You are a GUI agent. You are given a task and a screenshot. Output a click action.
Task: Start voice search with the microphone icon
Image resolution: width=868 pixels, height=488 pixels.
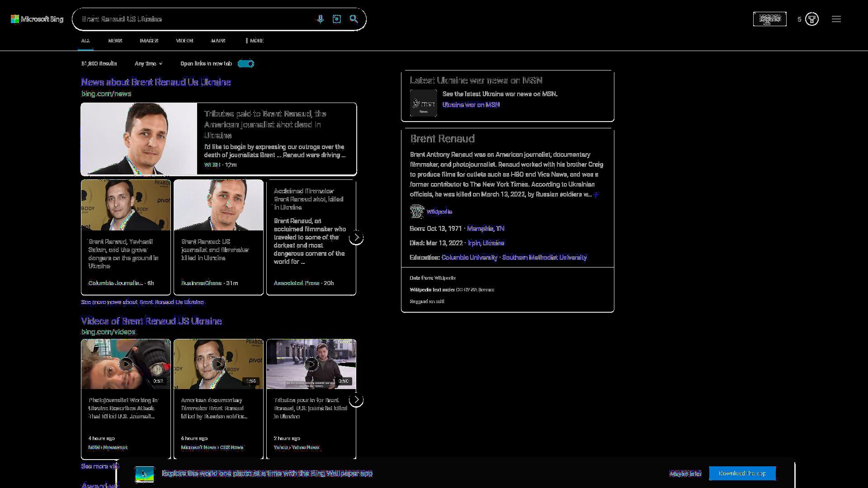pyautogui.click(x=320, y=19)
